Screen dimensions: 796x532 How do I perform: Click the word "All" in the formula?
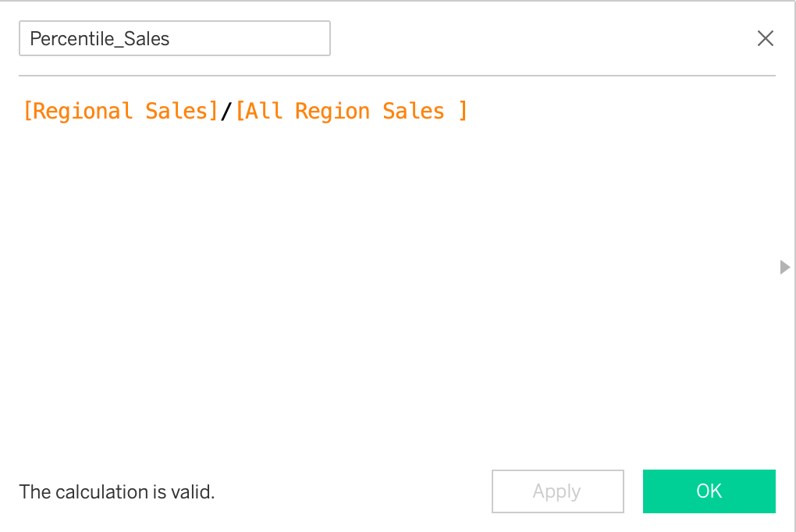265,112
